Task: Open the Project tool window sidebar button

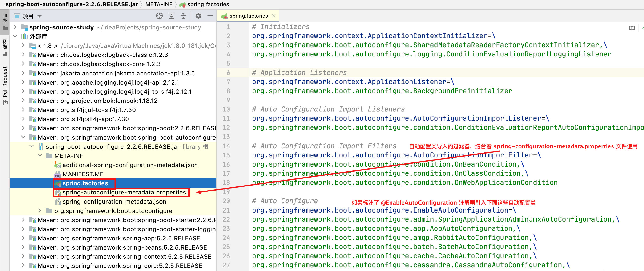Action: coord(5,22)
